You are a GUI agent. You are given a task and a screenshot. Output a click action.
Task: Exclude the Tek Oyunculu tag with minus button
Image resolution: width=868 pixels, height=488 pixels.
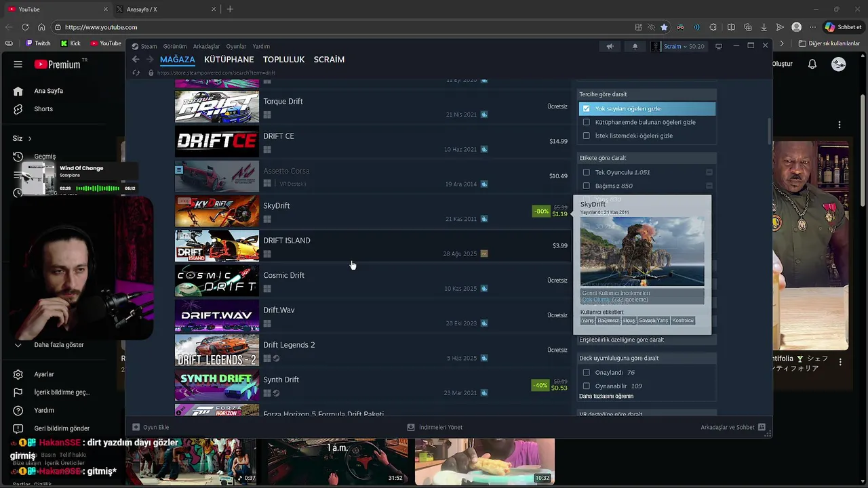709,172
